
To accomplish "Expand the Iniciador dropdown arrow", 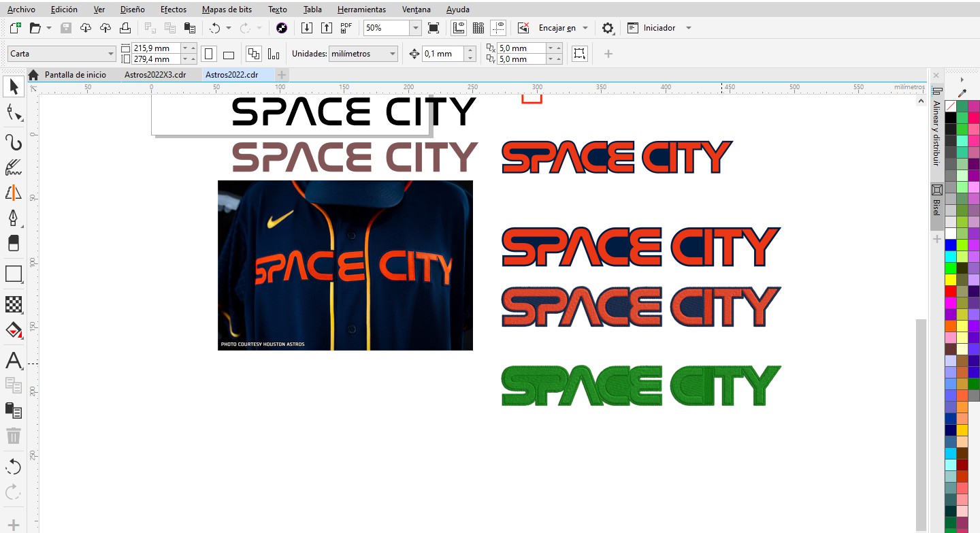I will coord(689,28).
